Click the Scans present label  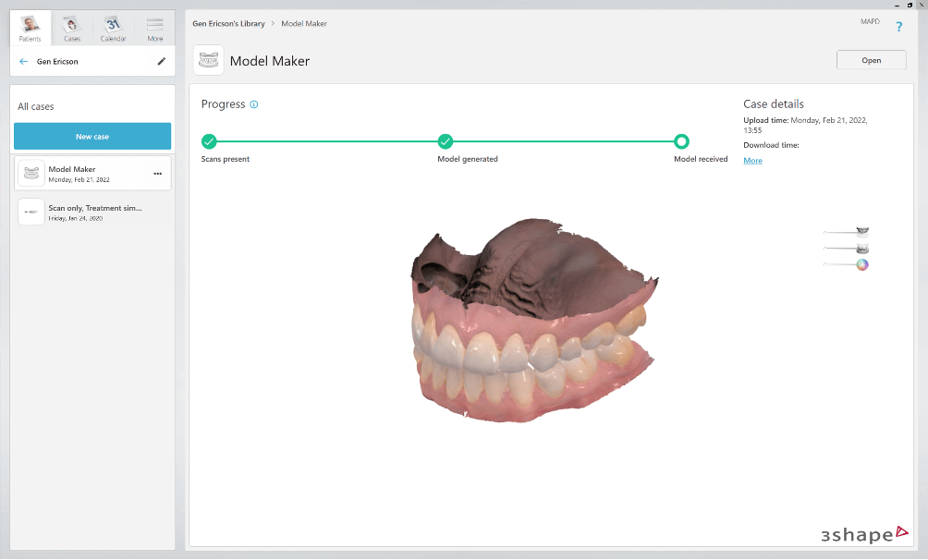226,159
